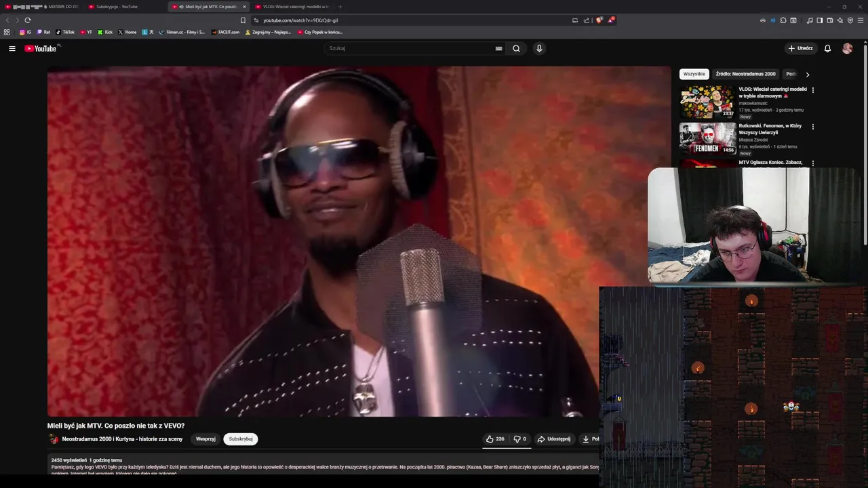Open YouTube notifications bell

(827, 48)
